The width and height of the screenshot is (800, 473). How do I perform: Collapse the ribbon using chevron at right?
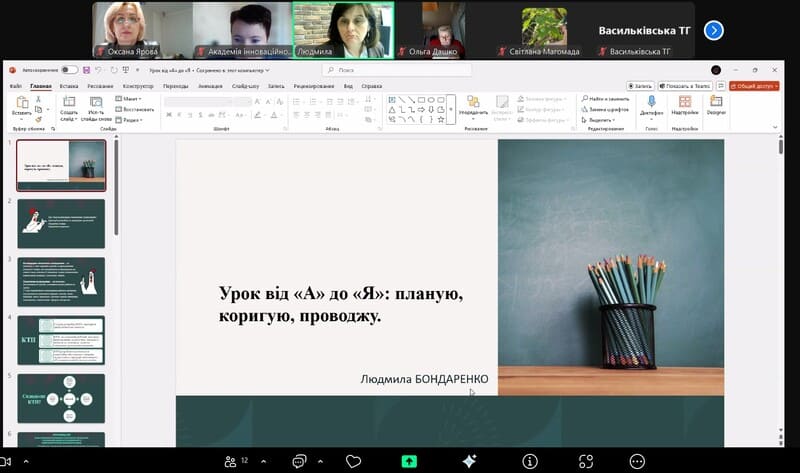click(775, 127)
